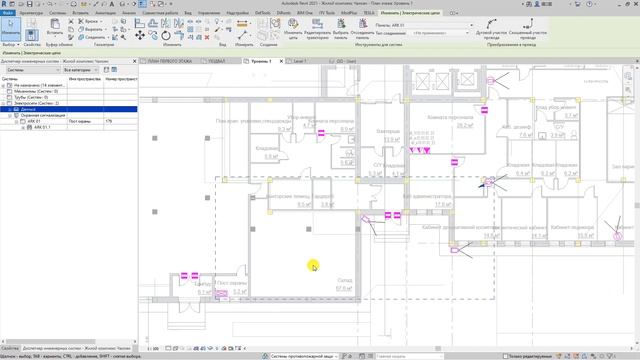Open the Properties palette button

(32, 34)
